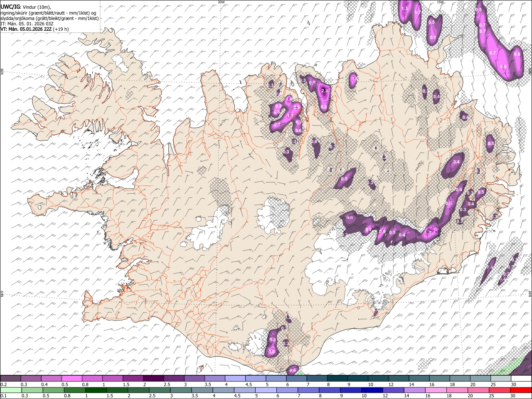This screenshot has height=399, width=532.
Task: Select top-row legend swatch between 1 and 1.5
Action: (113, 379)
